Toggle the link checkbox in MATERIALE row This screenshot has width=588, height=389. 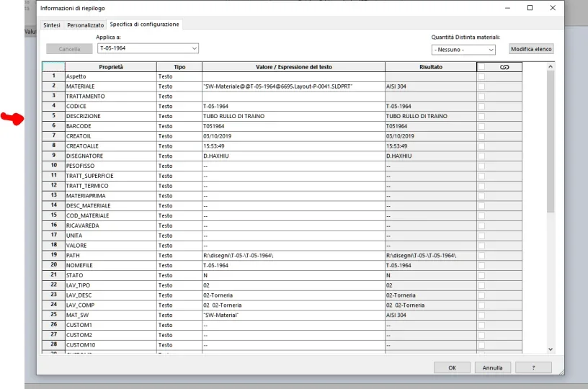(481, 86)
